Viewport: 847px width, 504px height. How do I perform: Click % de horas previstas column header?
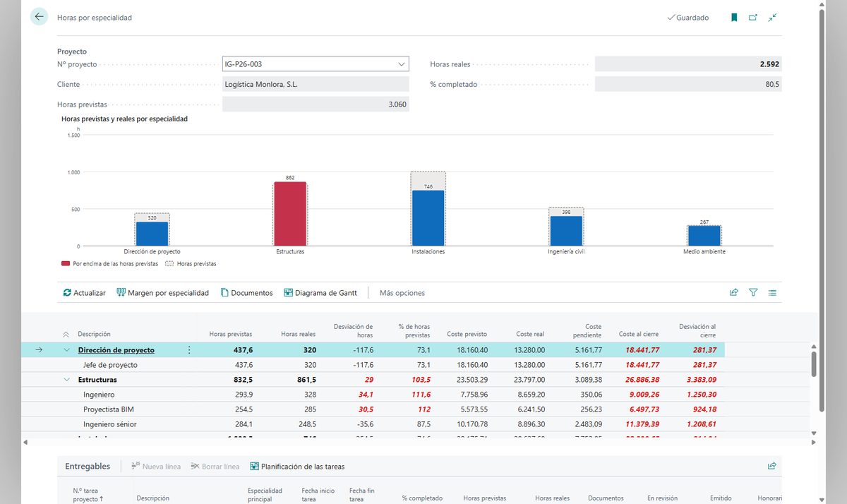point(414,330)
